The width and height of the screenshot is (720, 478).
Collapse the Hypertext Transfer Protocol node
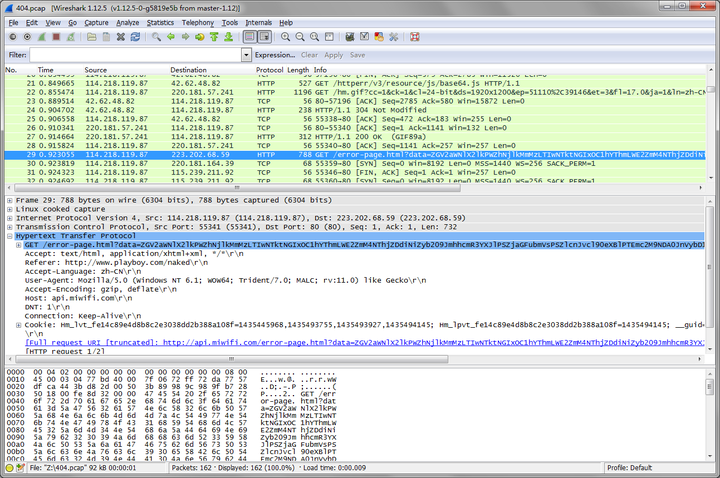tap(10, 236)
